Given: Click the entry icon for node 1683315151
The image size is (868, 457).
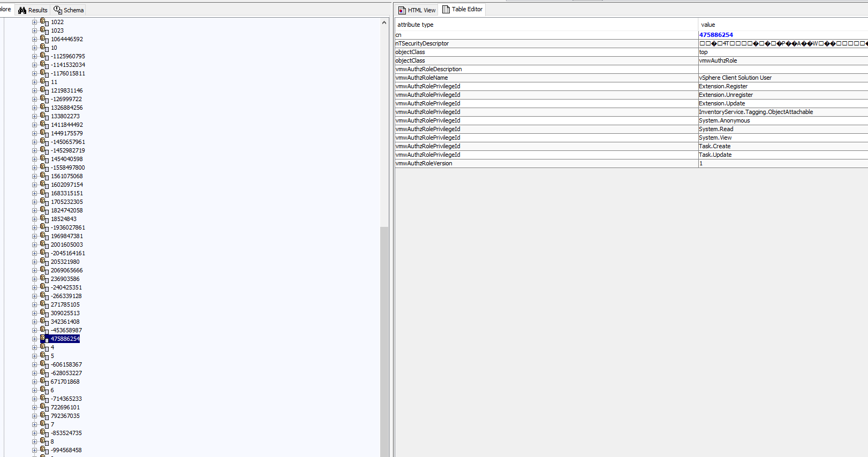Looking at the screenshot, I should (x=44, y=193).
